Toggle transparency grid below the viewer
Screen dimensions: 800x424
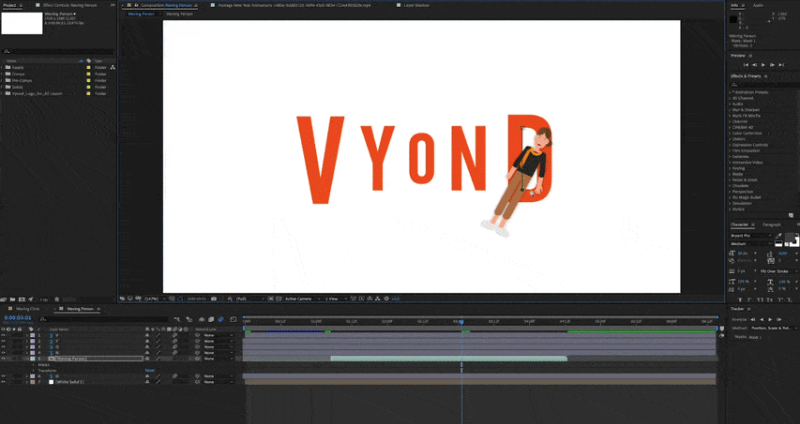coord(278,298)
